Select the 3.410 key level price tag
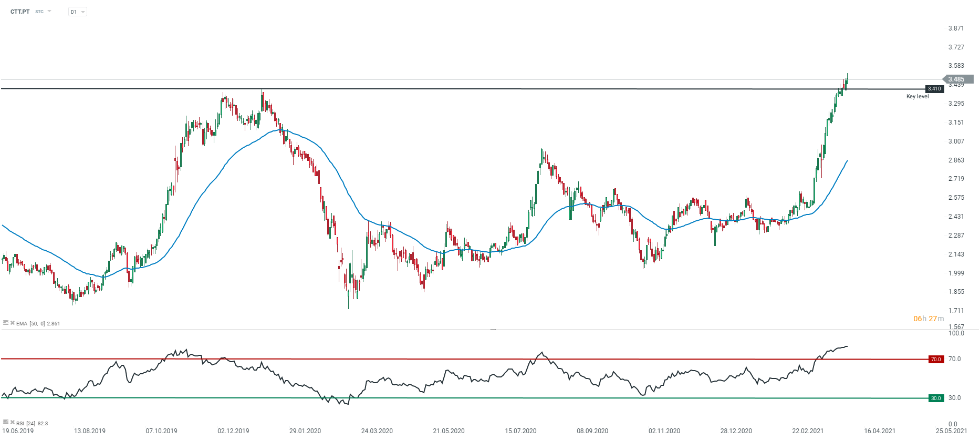The height and width of the screenshot is (440, 980). (934, 89)
